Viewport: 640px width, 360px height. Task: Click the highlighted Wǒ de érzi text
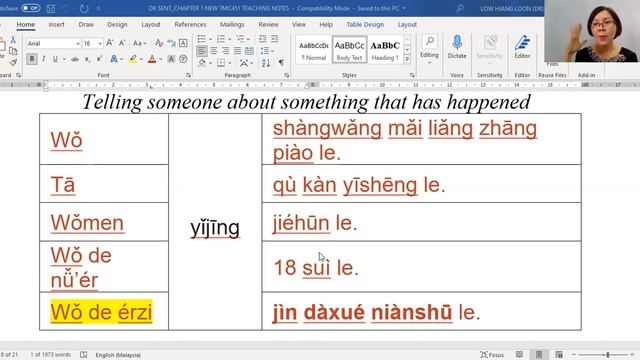[x=101, y=312]
